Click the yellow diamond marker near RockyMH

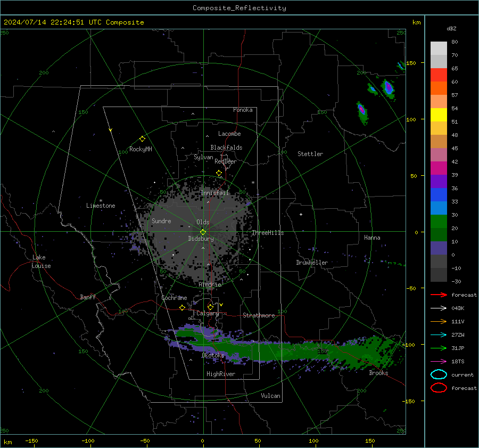[x=142, y=139]
